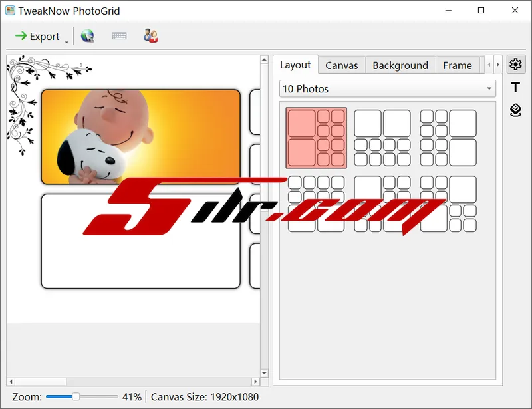Image resolution: width=532 pixels, height=409 pixels.
Task: Close the TweakNow PhotoGrid window
Action: [515, 11]
